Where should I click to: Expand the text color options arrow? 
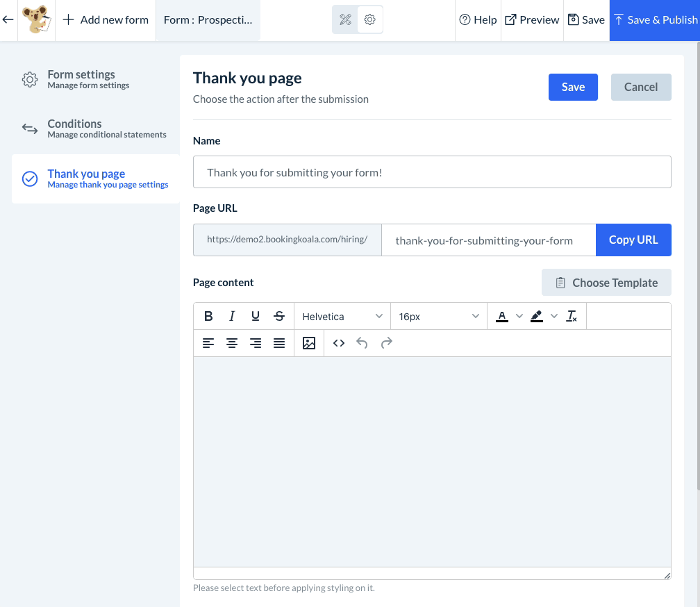point(519,317)
